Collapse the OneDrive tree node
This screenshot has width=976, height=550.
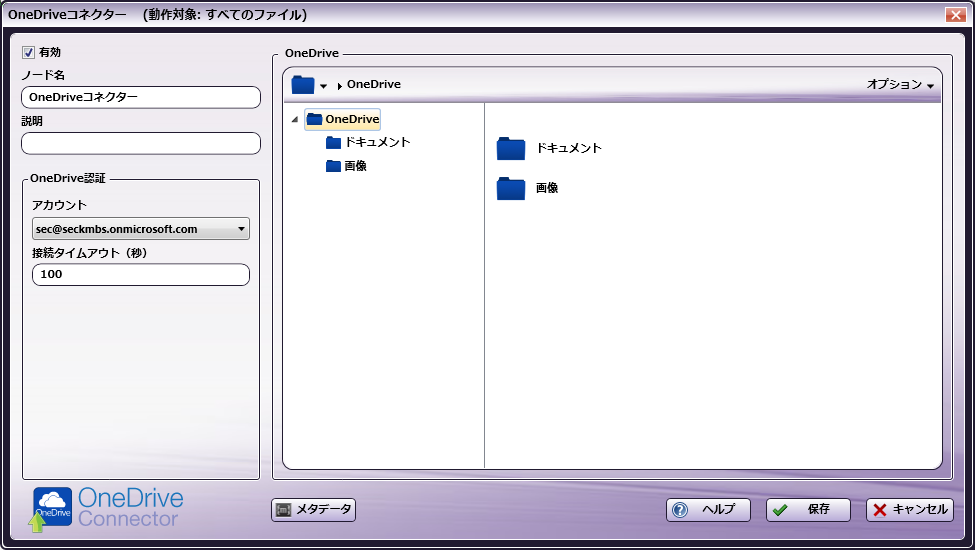[x=295, y=119]
